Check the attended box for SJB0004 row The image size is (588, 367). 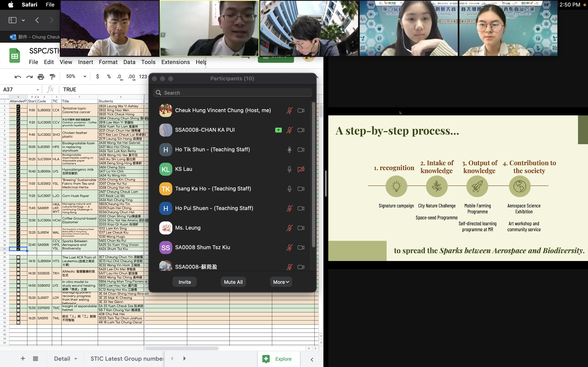[18, 261]
